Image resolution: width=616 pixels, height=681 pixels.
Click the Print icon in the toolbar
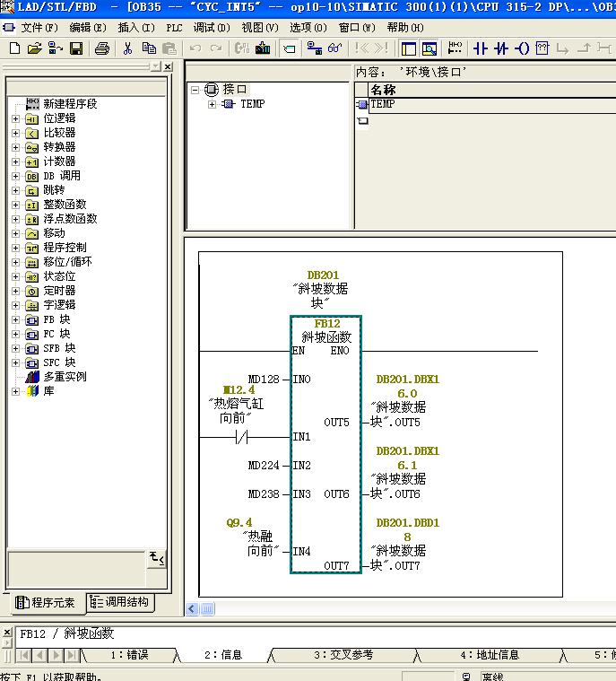(102, 48)
